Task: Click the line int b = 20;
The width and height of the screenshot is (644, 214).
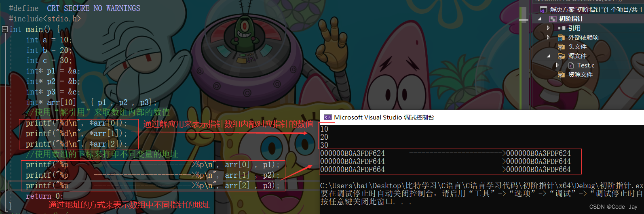Action: click(x=49, y=50)
